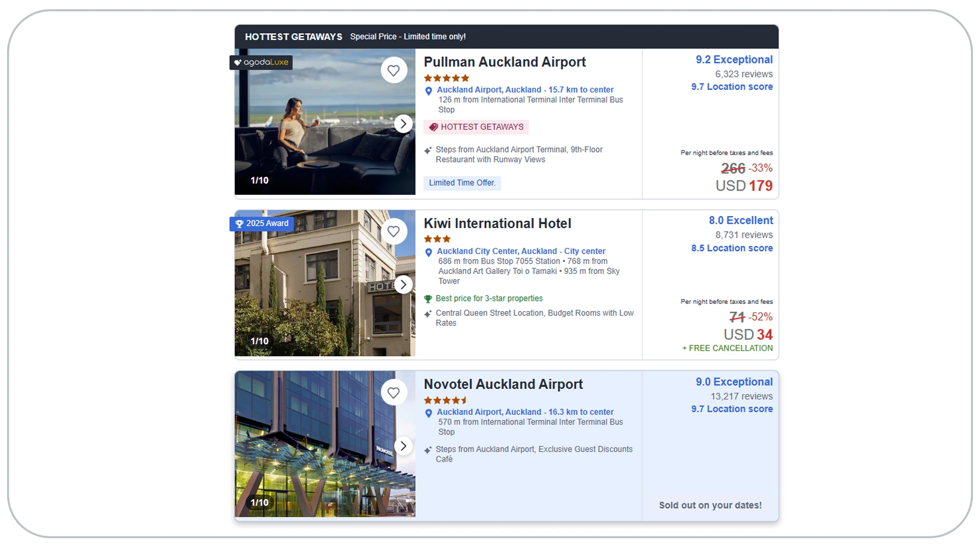
Task: Click map pin icon for Kiwi location
Action: point(429,253)
